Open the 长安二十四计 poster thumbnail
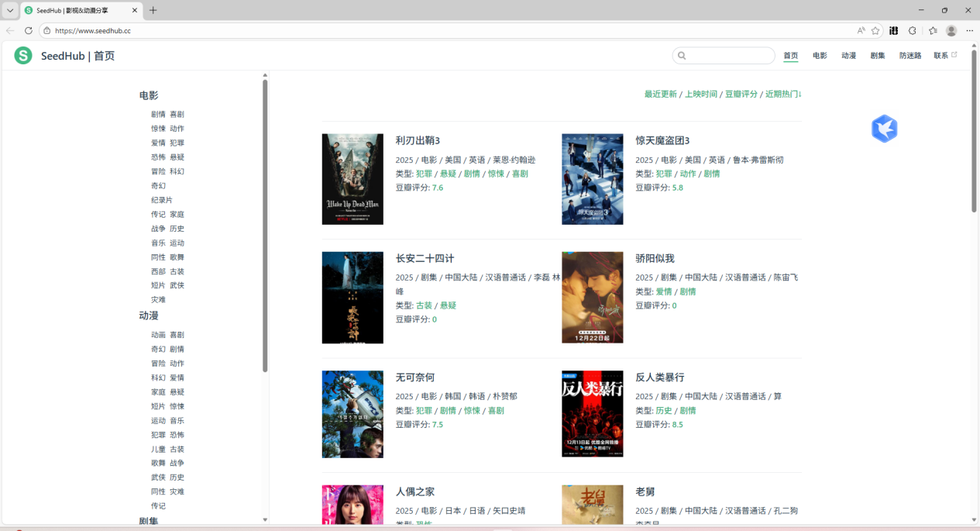 [x=352, y=298]
